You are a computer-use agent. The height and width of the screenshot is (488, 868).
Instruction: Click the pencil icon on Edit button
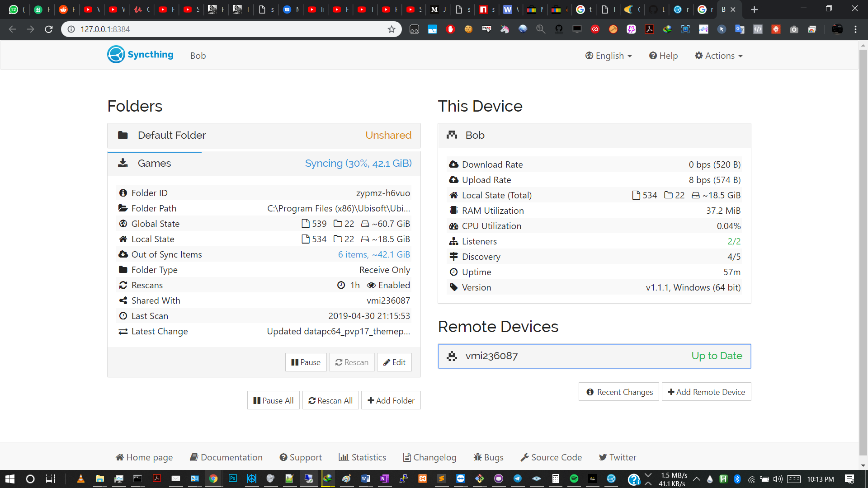[x=387, y=362]
